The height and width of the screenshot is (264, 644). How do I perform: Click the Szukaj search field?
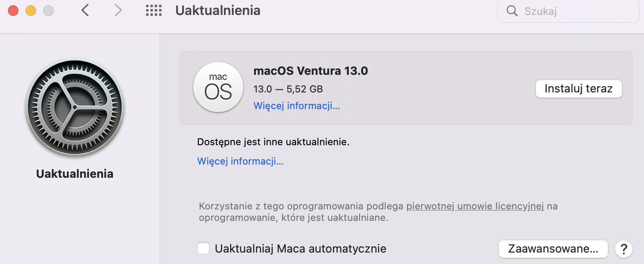(x=567, y=11)
